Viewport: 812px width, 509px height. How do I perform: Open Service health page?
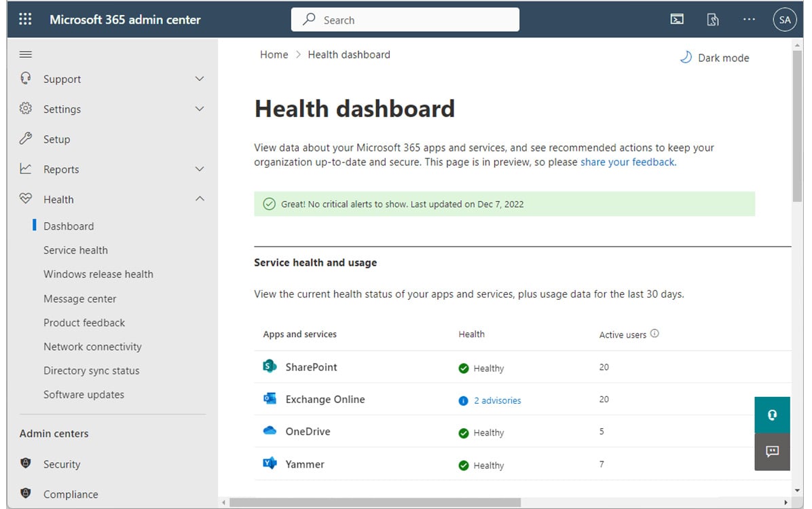click(x=75, y=250)
